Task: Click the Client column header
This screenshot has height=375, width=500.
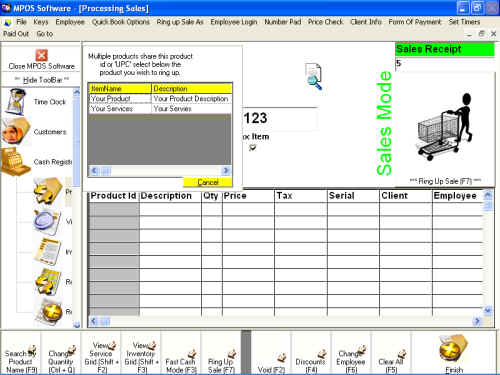Action: coord(406,196)
